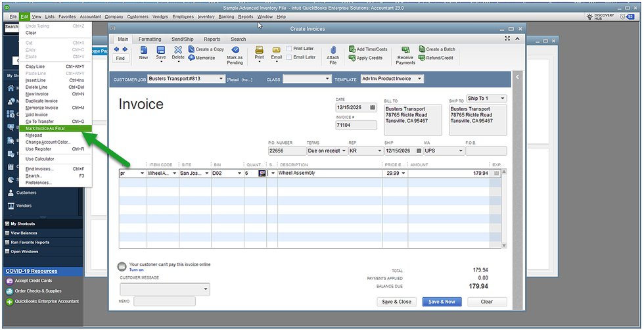
Task: Click the Attach File paperclip icon
Action: coord(333,51)
